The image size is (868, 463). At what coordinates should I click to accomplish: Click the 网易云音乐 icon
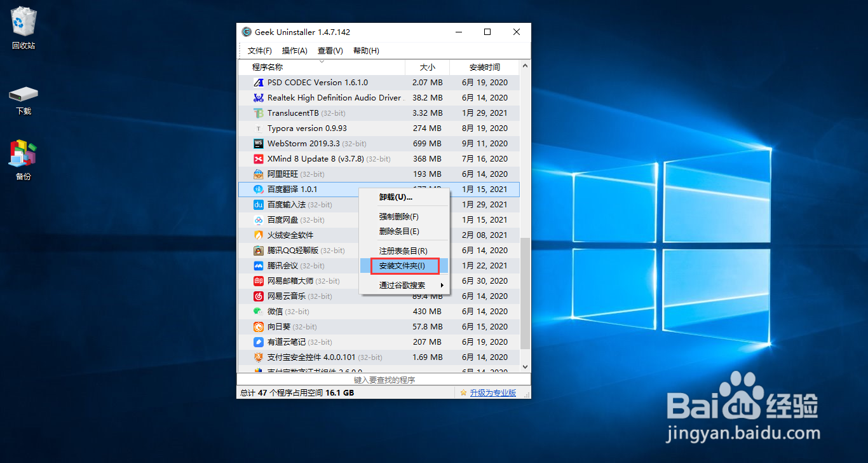click(x=258, y=296)
